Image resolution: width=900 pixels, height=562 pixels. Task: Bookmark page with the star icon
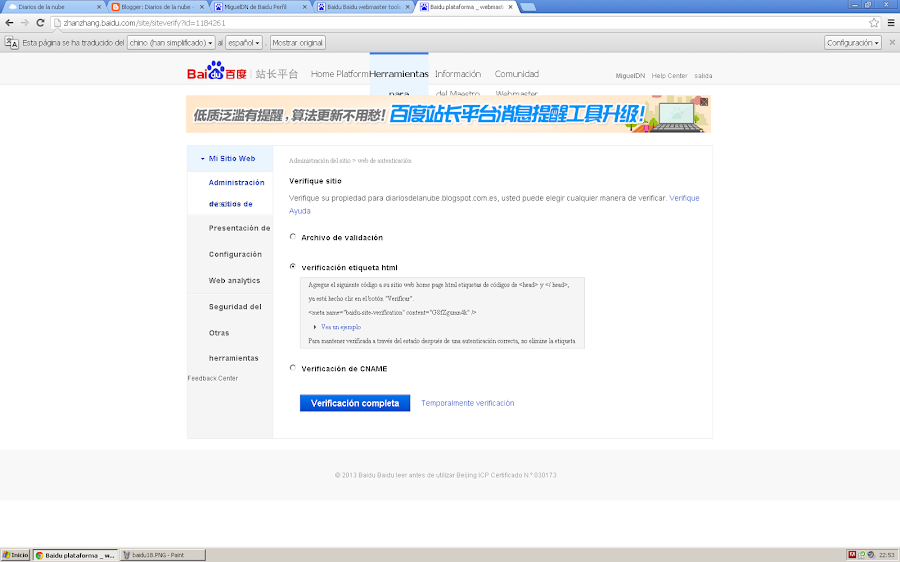point(874,23)
